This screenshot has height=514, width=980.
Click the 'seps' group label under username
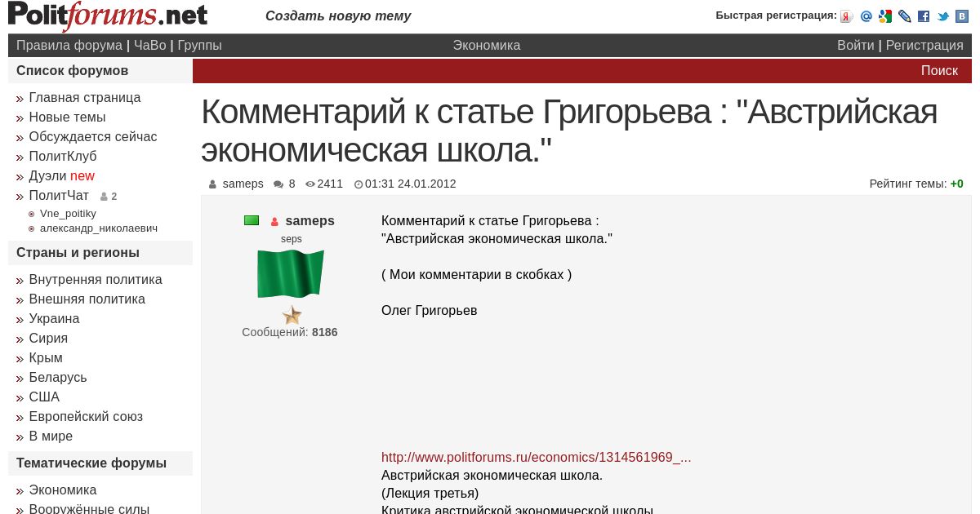pos(292,239)
